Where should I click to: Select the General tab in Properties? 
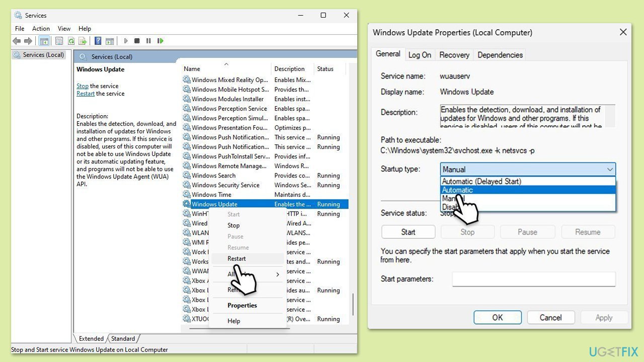pos(388,54)
